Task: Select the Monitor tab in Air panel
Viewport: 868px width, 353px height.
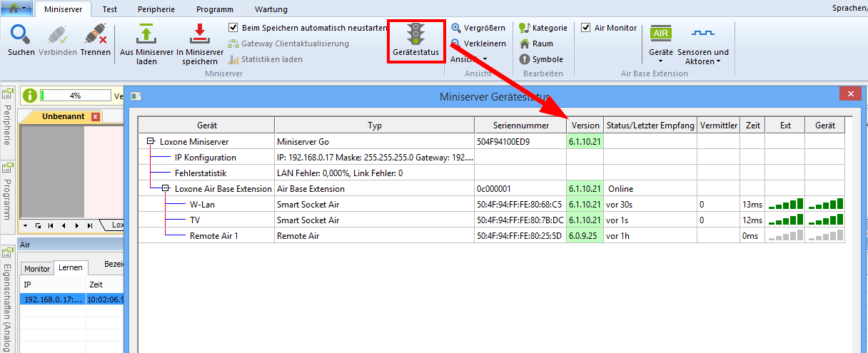Action: [x=37, y=269]
